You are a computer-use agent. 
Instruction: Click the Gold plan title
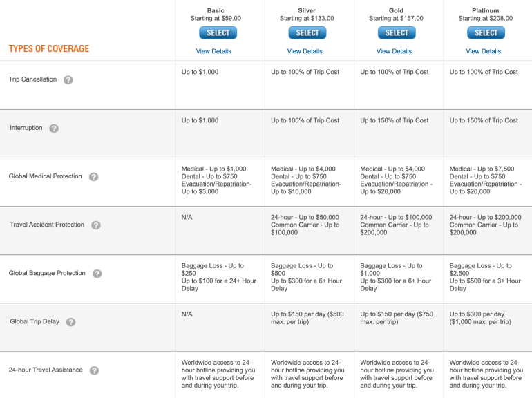point(396,11)
